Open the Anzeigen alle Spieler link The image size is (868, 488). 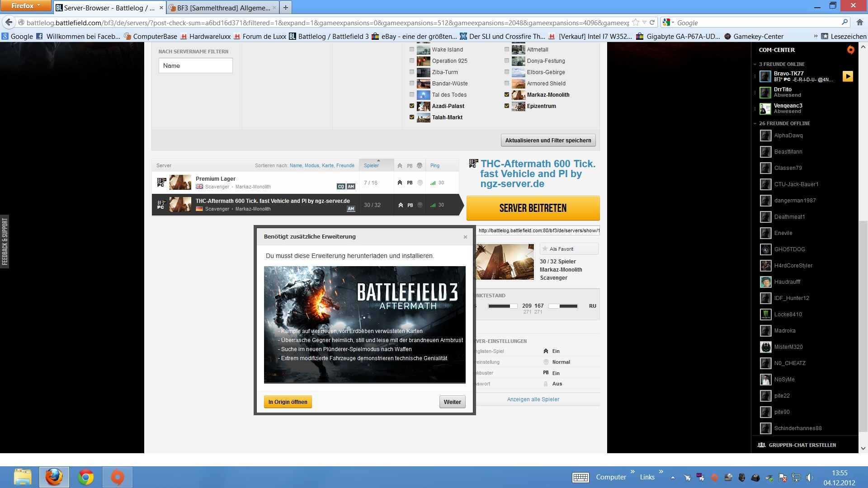click(x=533, y=399)
